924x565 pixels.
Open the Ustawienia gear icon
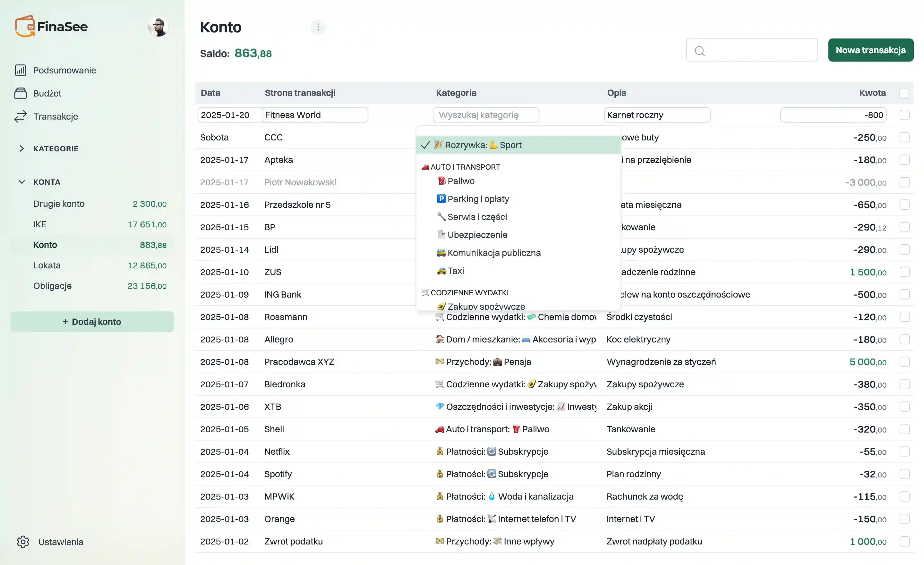[x=23, y=542]
